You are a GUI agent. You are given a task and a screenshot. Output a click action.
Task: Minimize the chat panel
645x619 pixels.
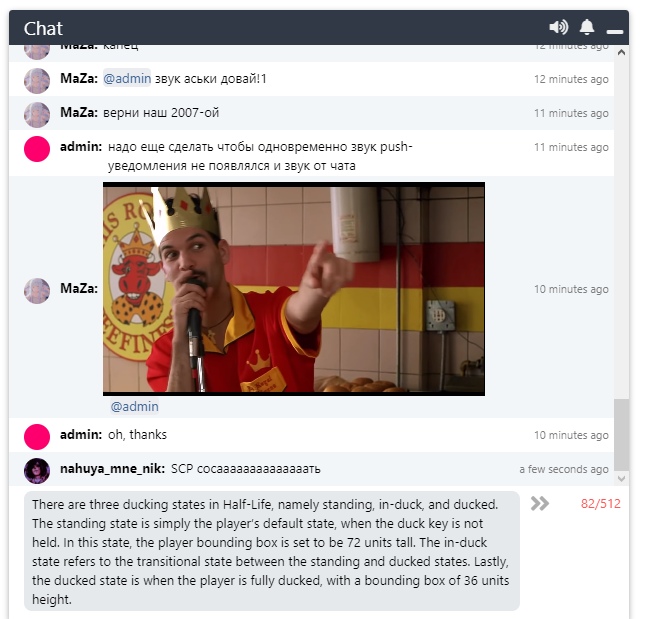[x=615, y=31]
